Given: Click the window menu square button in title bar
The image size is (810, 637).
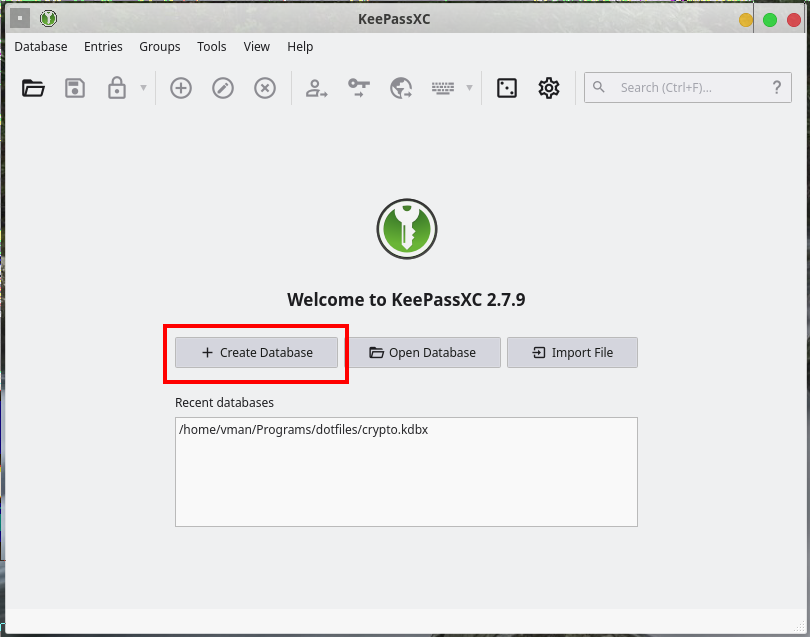Looking at the screenshot, I should click(20, 18).
